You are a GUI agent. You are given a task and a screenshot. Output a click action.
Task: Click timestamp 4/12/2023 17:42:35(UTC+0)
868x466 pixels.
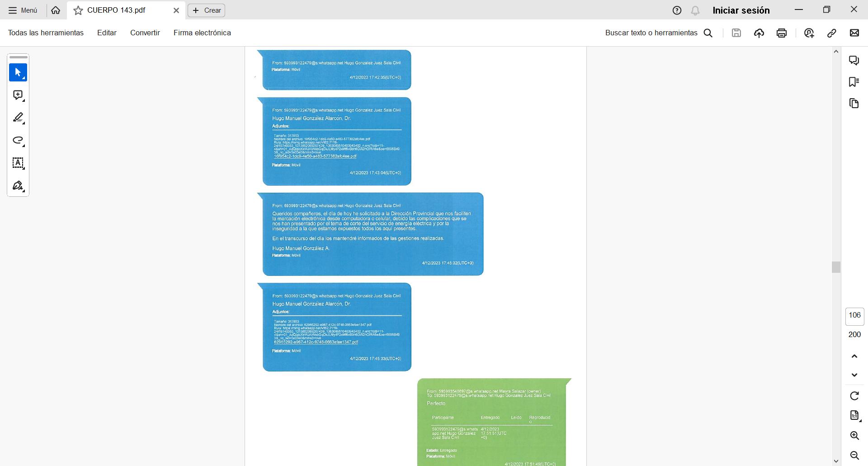[375, 77]
